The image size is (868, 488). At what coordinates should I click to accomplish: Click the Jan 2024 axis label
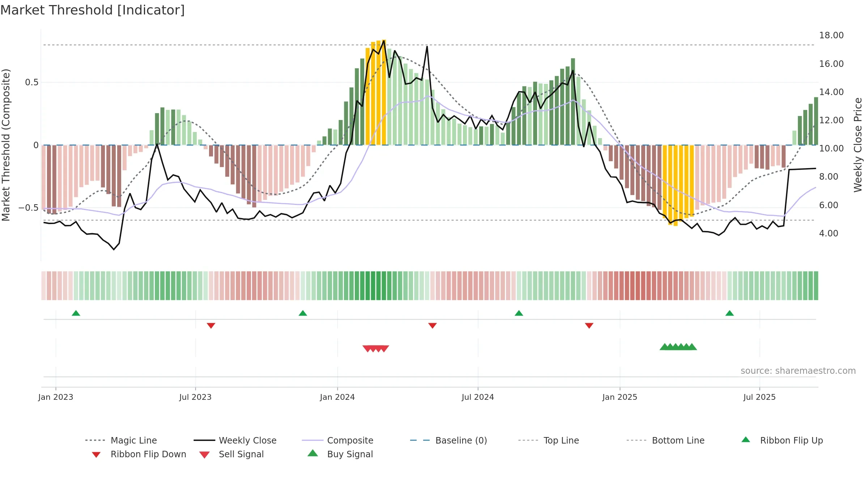pyautogui.click(x=337, y=397)
